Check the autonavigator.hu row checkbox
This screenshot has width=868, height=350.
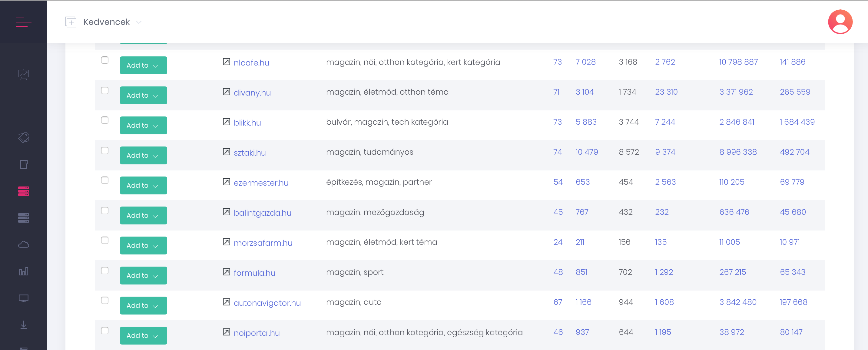point(105,300)
